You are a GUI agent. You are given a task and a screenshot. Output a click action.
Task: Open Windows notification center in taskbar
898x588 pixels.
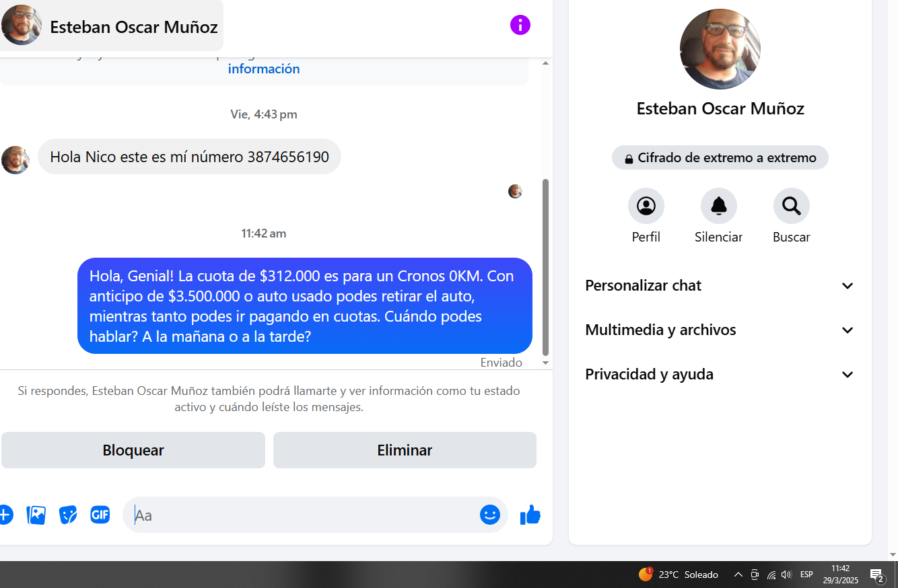click(x=877, y=575)
